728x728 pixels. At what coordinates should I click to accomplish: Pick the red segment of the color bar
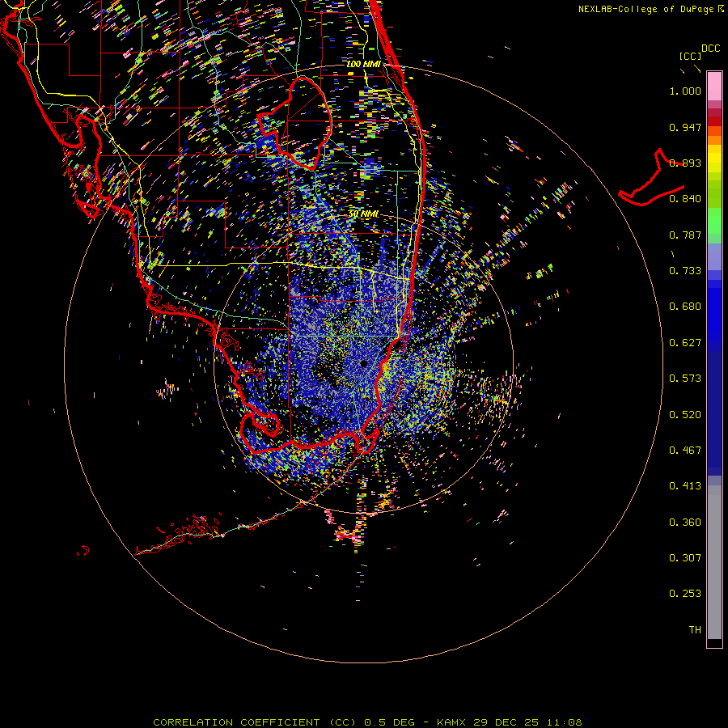(714, 121)
